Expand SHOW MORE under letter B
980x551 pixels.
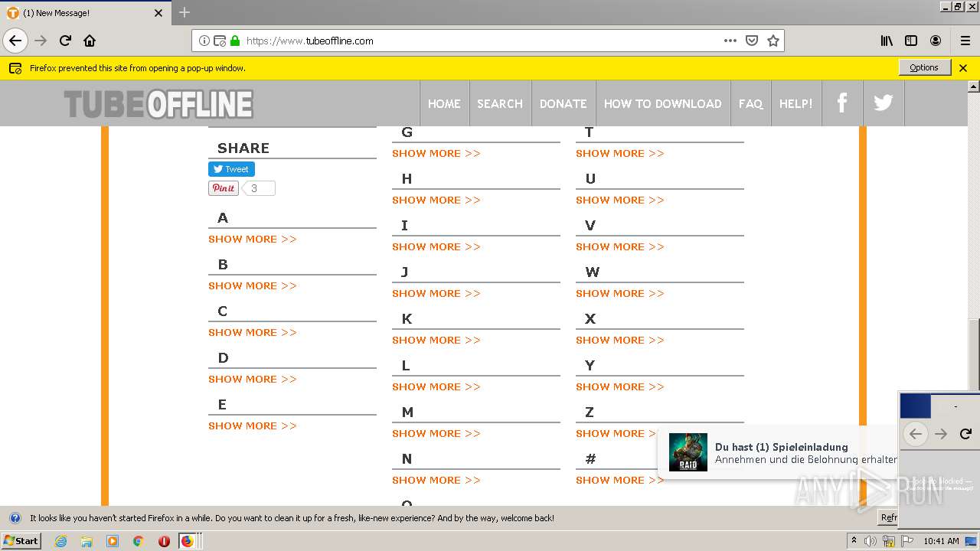pos(253,285)
